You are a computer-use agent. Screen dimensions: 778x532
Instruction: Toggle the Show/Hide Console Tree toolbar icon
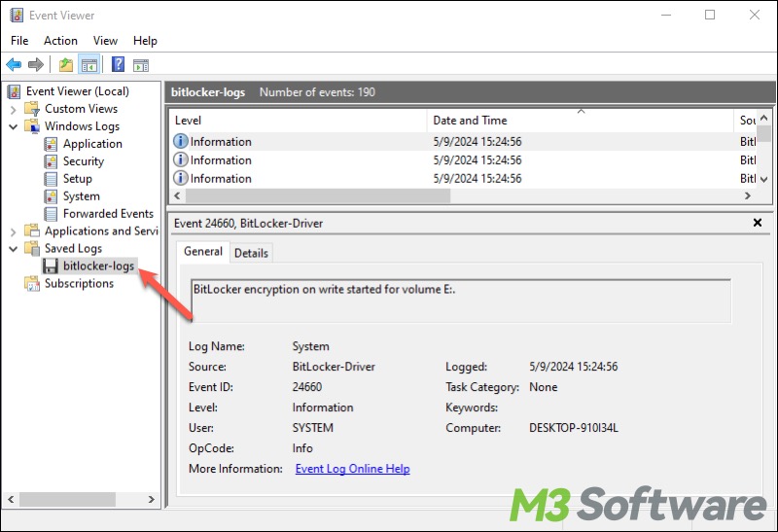89,64
